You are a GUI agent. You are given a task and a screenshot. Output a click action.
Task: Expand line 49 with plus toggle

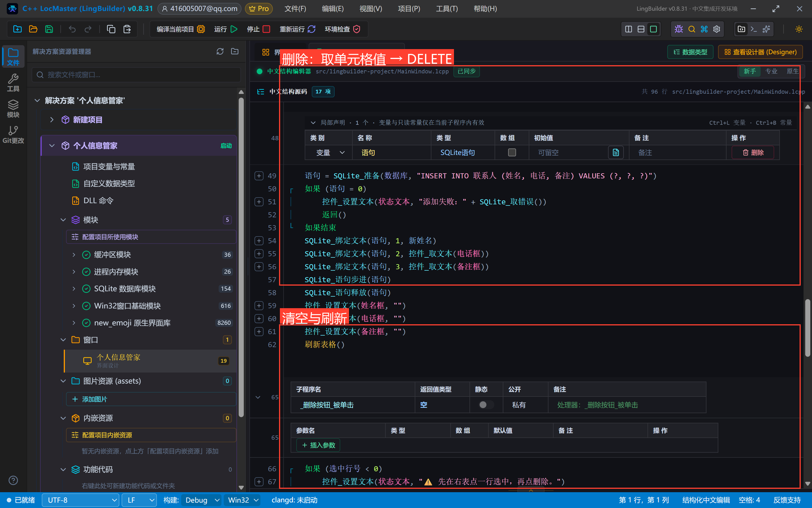tap(259, 176)
